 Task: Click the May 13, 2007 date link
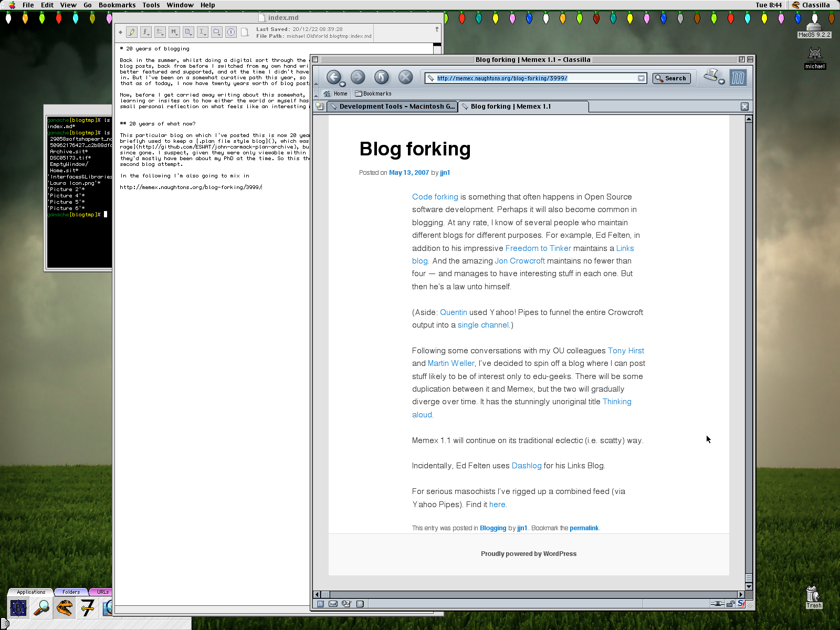coord(409,173)
